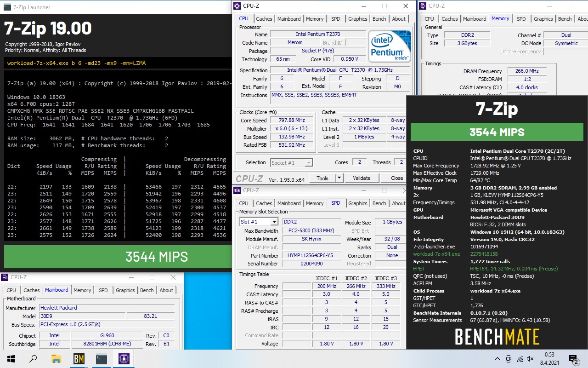Select Graphics tab in Mainboard CPU-Z window
Screen dimensions: 588x368
tap(125, 290)
